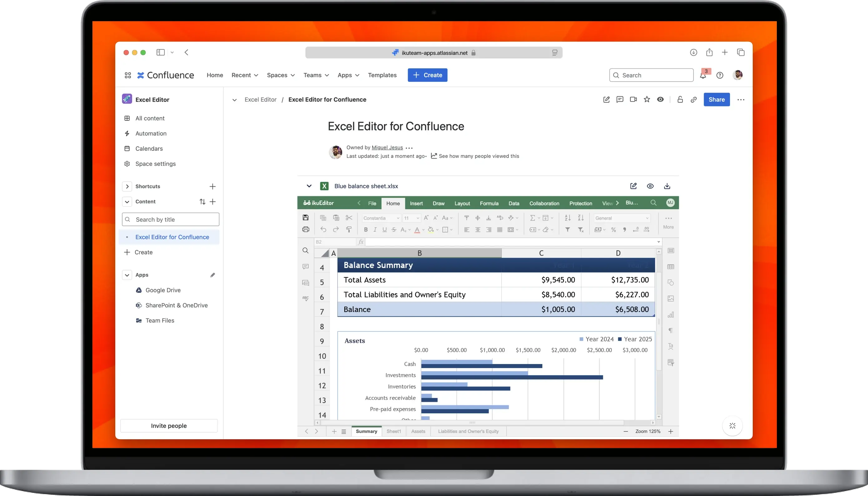868x496 pixels.
Task: Open the File menu in ikuEditor
Action: tap(372, 203)
